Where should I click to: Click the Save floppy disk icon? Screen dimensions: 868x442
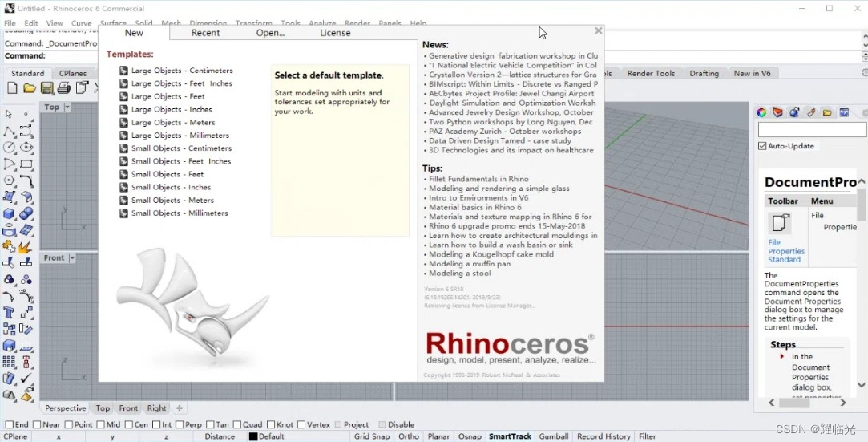tap(47, 88)
